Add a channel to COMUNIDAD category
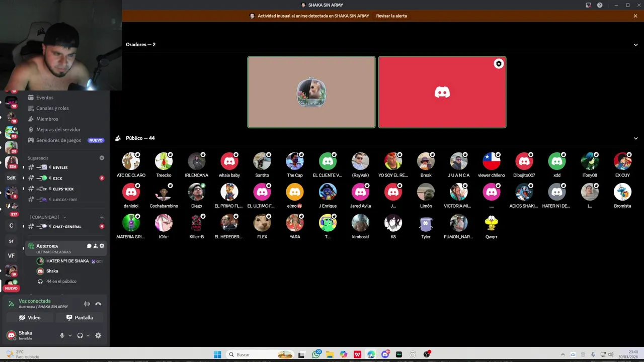The width and height of the screenshot is (644, 362). point(102,217)
